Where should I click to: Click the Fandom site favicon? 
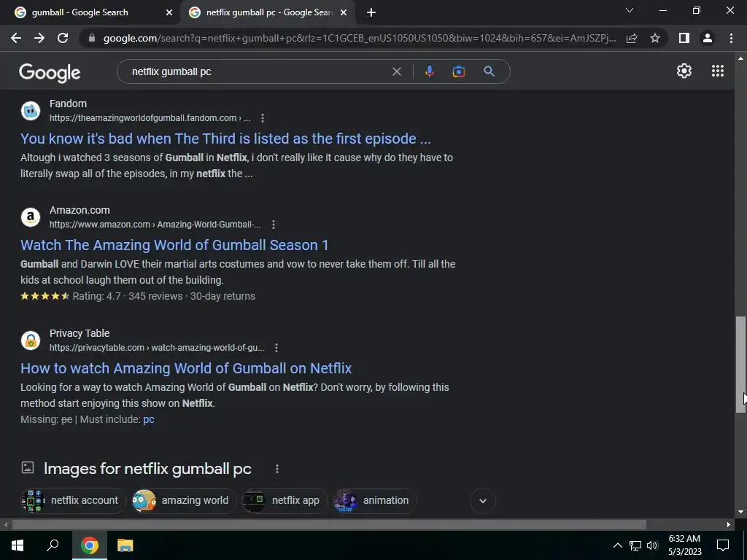[x=31, y=111]
